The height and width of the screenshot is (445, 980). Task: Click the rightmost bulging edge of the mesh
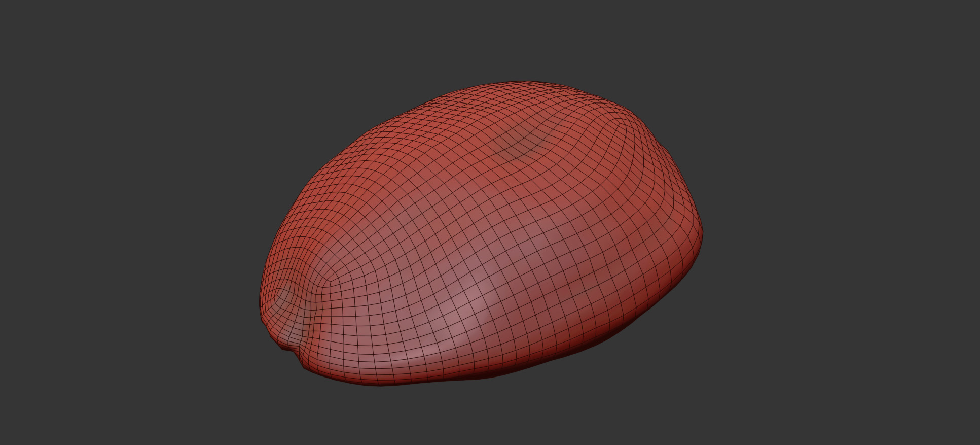point(701,233)
